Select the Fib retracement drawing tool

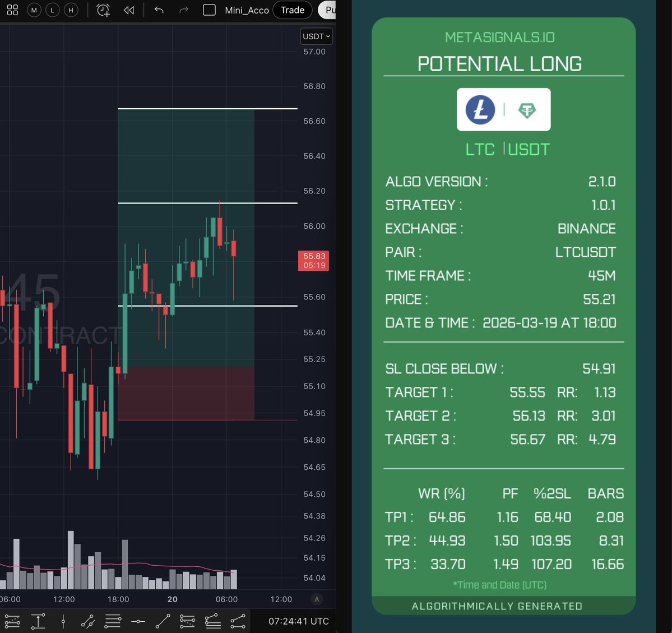tap(12, 621)
